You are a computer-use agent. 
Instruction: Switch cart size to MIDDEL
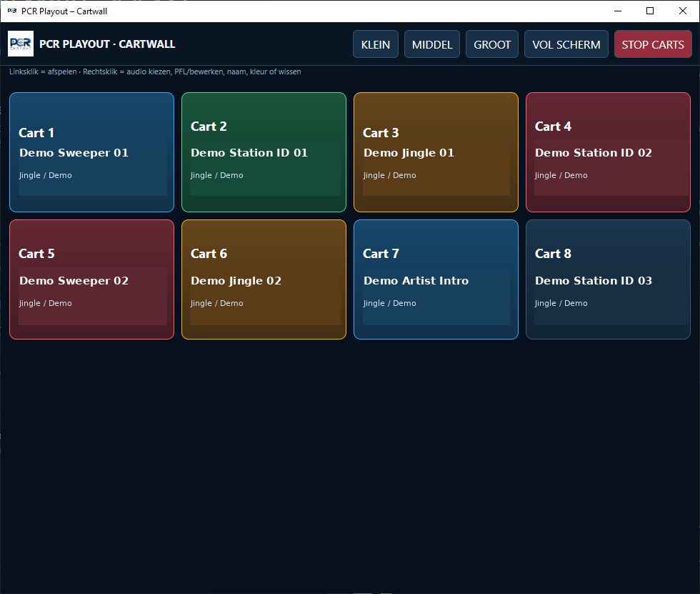tap(431, 44)
